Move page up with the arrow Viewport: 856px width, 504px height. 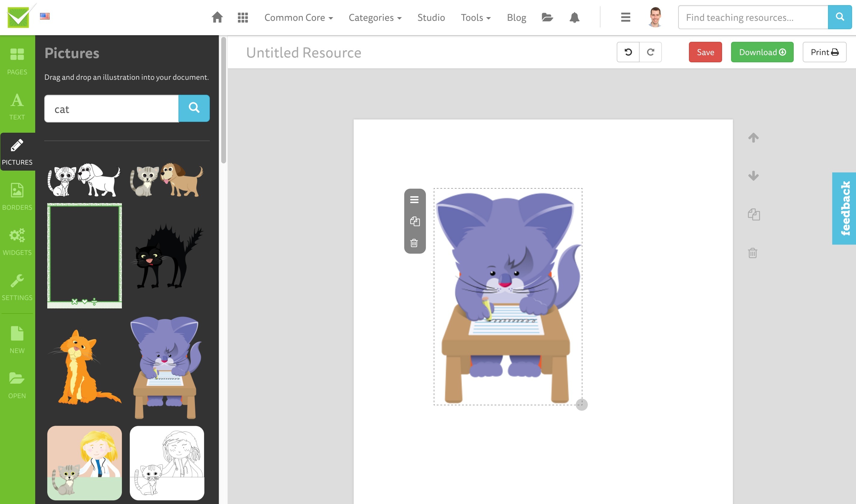point(753,138)
